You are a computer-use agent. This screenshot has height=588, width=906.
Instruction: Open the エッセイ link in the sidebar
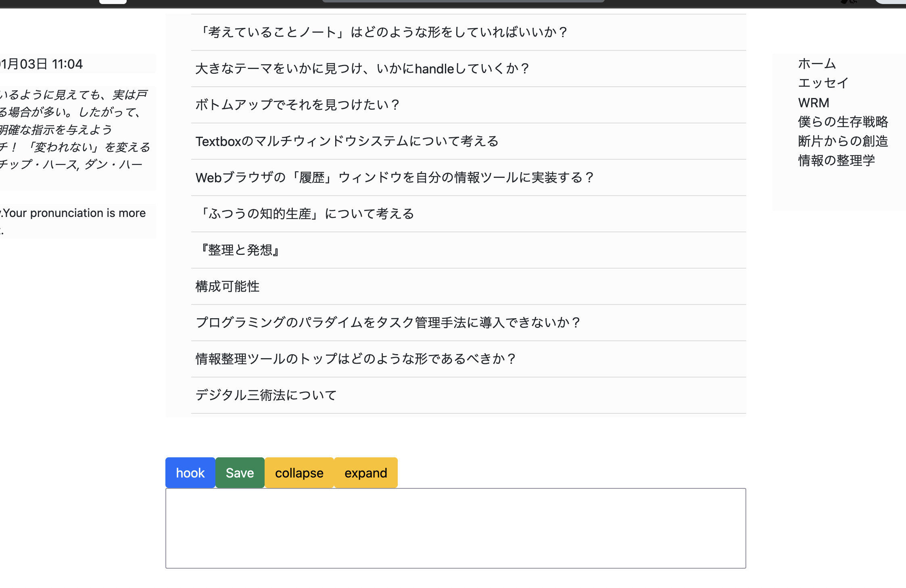click(822, 83)
